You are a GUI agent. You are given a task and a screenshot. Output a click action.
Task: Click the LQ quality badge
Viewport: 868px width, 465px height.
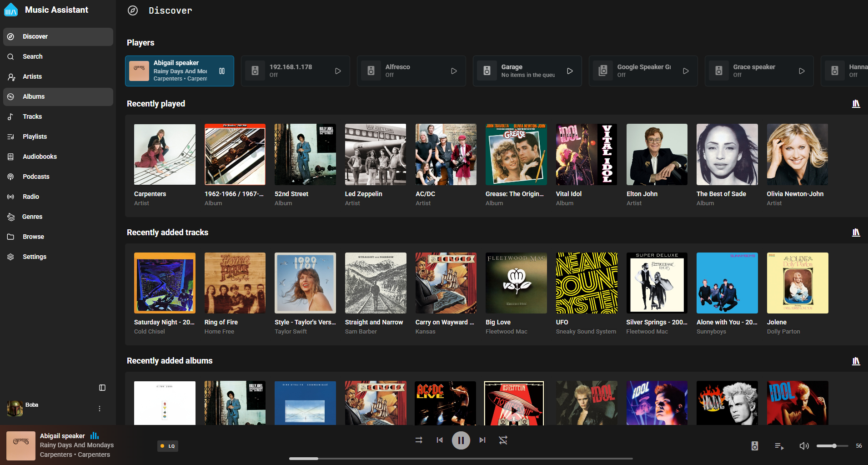tap(168, 446)
